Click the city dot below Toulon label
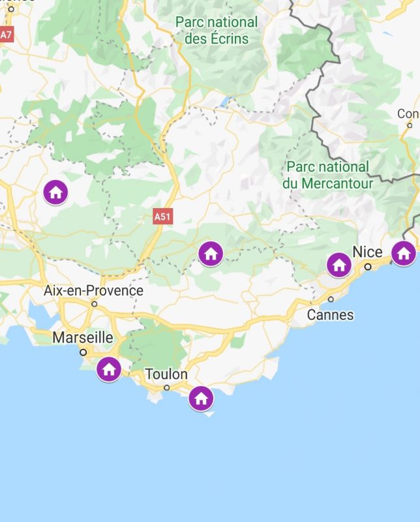The image size is (420, 522). (167, 388)
